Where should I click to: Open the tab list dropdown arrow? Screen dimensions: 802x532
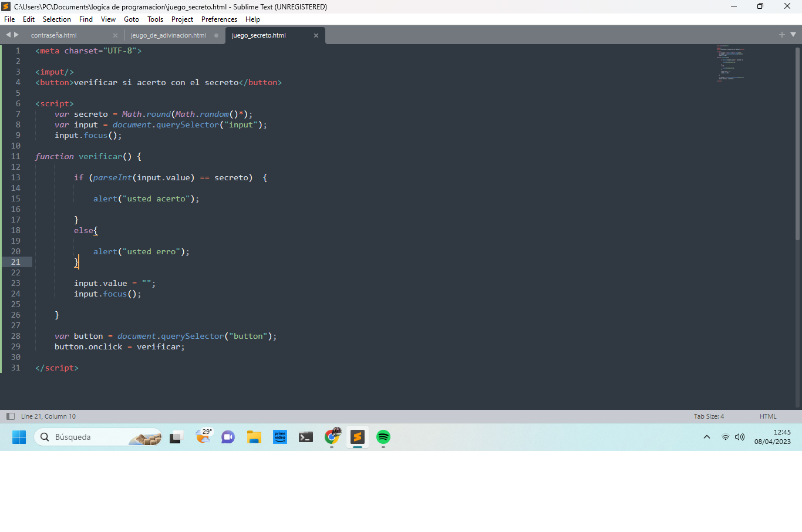tap(793, 35)
